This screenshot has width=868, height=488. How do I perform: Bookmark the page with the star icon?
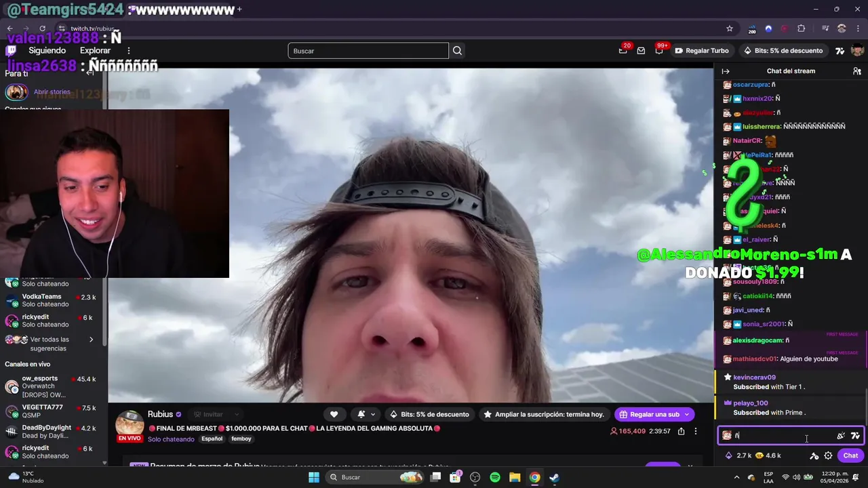(730, 28)
